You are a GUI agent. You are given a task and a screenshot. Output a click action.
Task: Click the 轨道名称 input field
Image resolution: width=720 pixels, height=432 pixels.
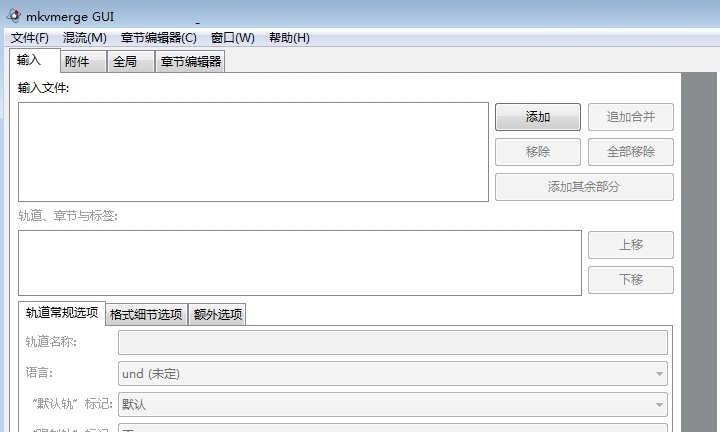(x=393, y=342)
